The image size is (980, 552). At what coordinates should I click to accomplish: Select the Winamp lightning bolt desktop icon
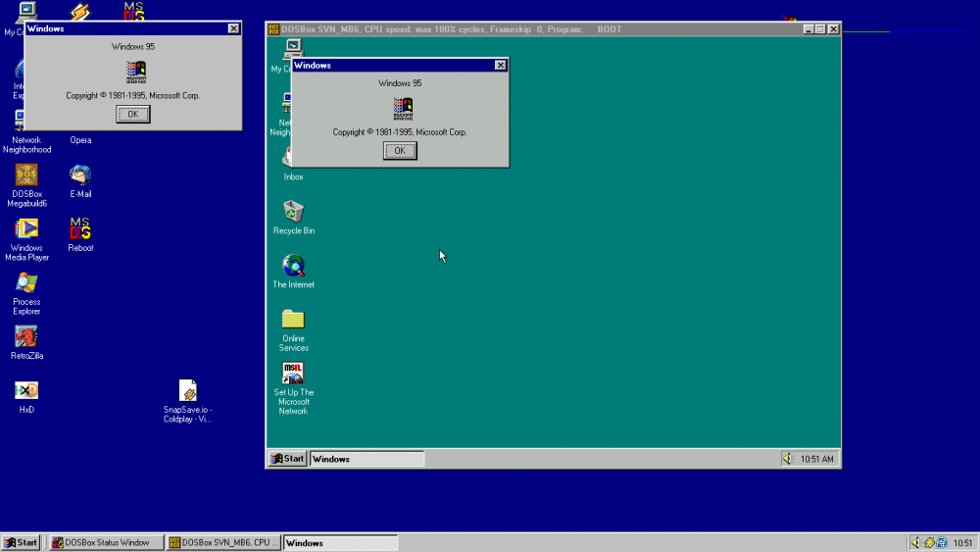(x=80, y=11)
